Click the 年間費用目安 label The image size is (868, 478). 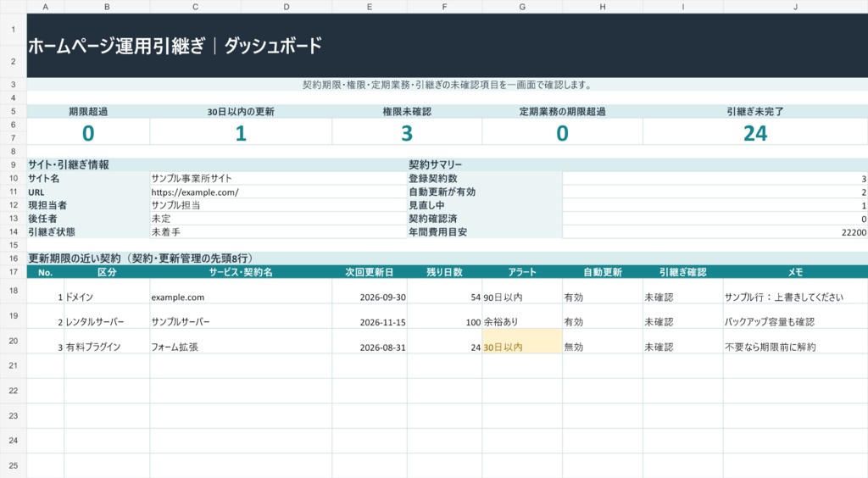(438, 232)
